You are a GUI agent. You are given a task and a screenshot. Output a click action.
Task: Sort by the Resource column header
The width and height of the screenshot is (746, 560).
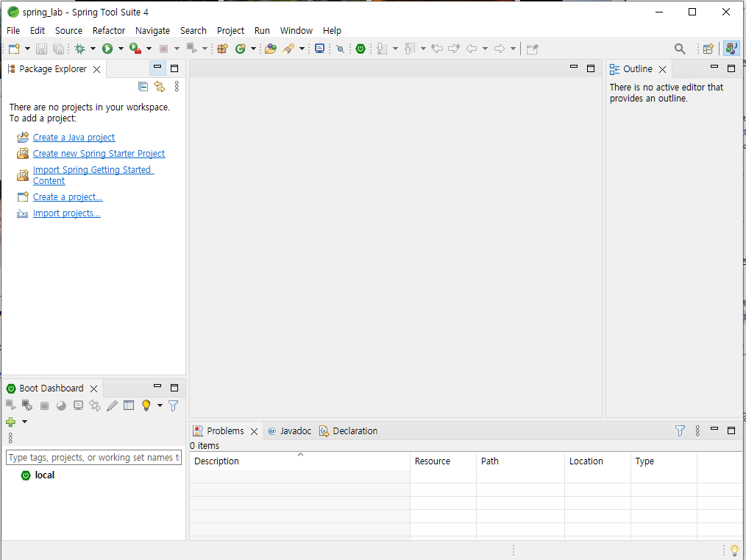point(443,461)
